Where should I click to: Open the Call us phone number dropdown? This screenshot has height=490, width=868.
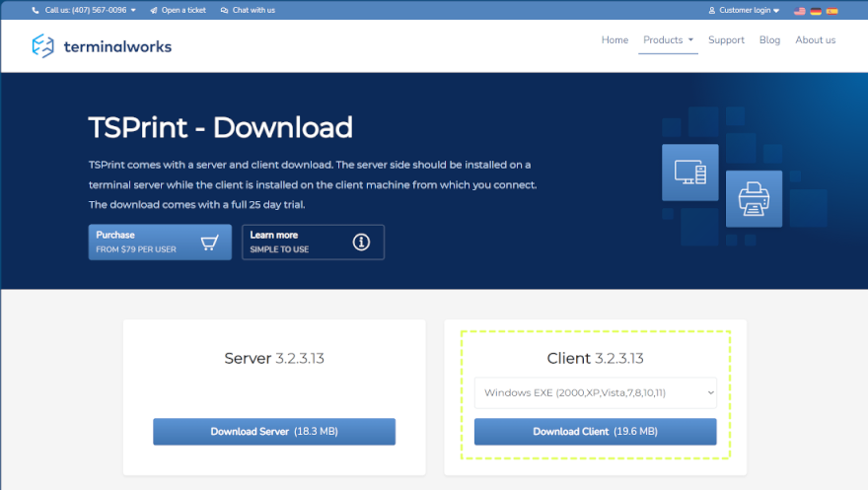(90, 10)
